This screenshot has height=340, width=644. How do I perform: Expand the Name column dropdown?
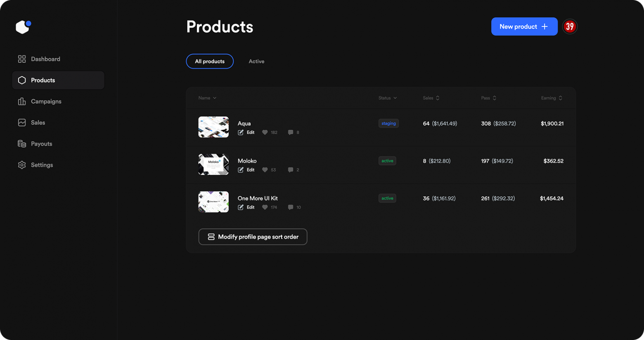(207, 98)
